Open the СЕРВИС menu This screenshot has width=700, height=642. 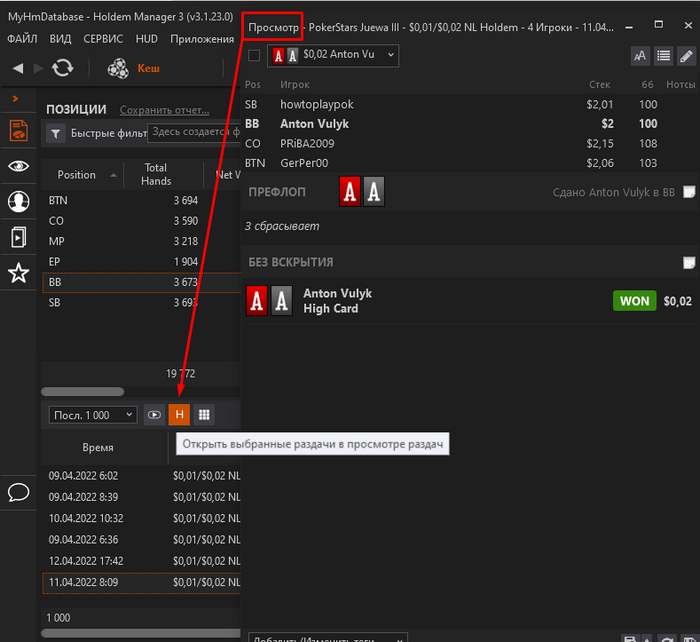[x=103, y=39]
